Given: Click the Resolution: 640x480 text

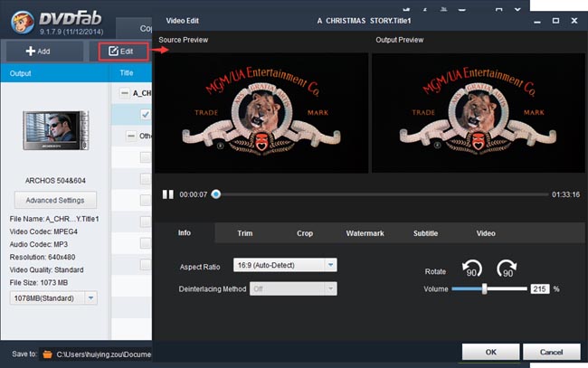Looking at the screenshot, I should (x=43, y=257).
